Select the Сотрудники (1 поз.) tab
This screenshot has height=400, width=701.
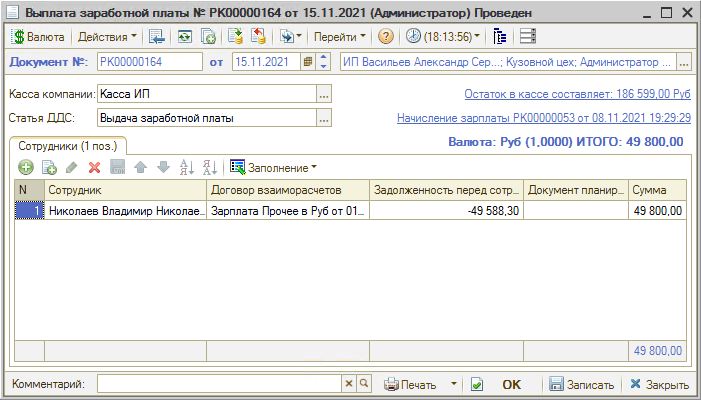(x=63, y=144)
